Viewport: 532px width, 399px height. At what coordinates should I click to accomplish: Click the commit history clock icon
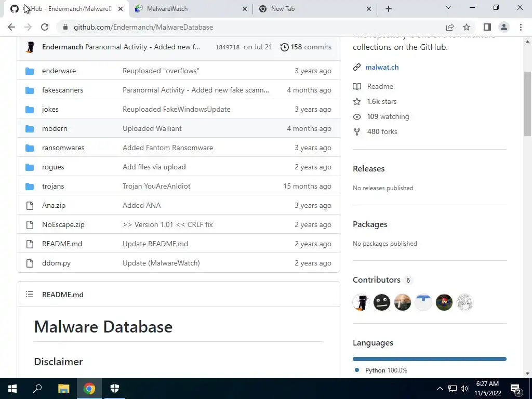[x=284, y=47]
